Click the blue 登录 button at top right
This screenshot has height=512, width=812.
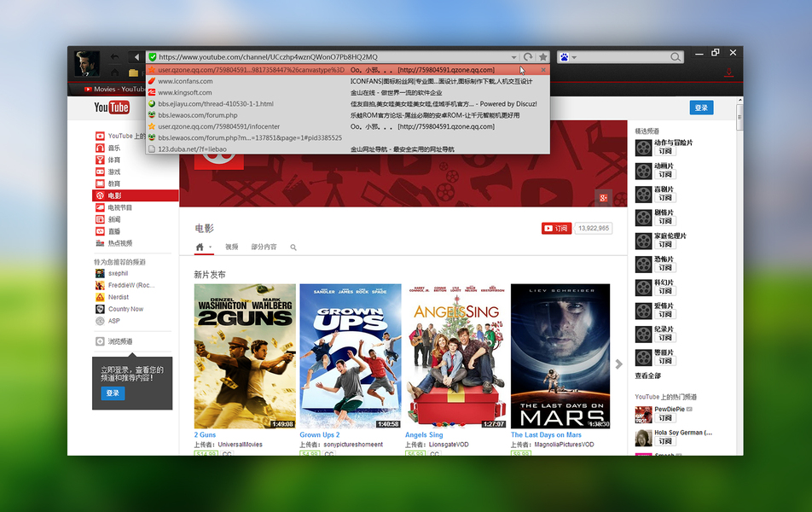pyautogui.click(x=701, y=108)
